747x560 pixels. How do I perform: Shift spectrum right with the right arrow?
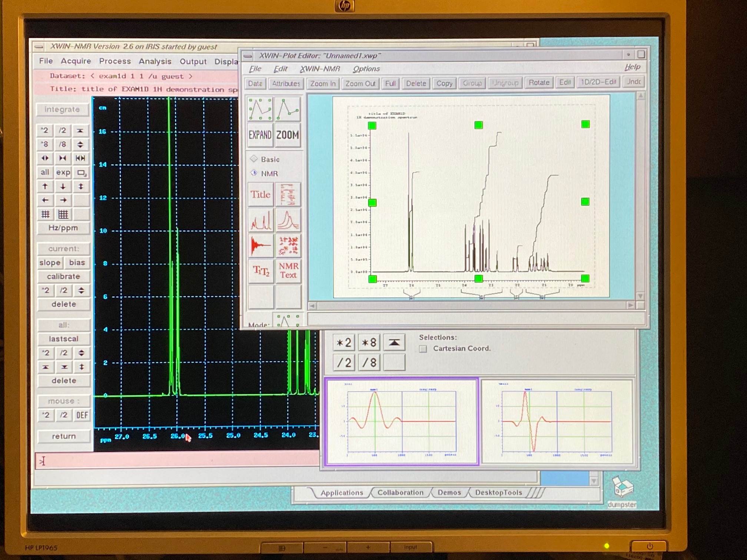pyautogui.click(x=63, y=200)
